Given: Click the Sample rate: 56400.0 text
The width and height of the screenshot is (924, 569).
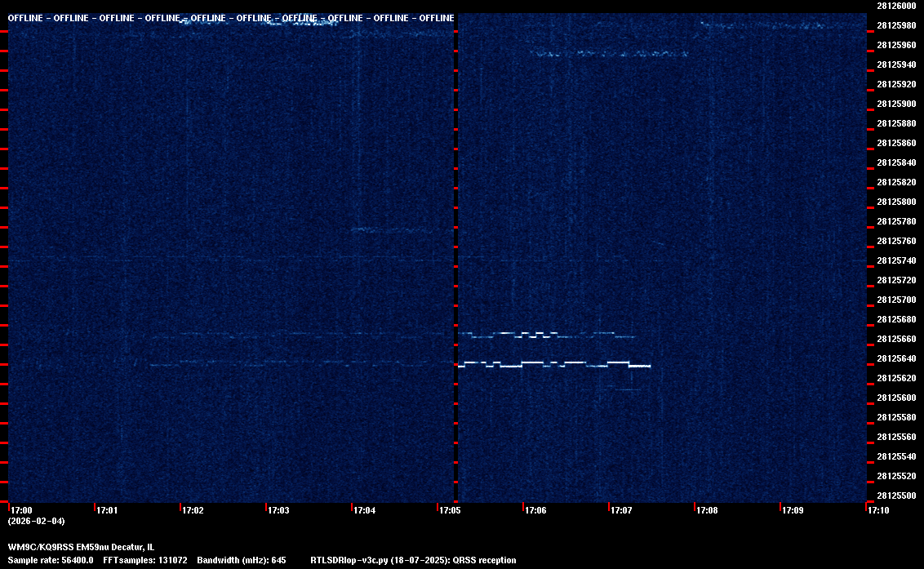Looking at the screenshot, I should pyautogui.click(x=51, y=561).
